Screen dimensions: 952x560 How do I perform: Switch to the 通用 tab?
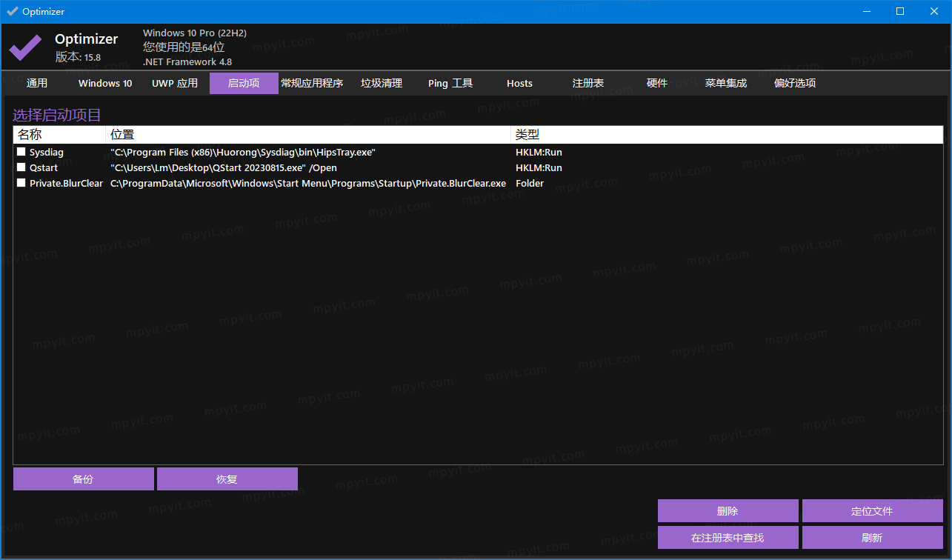pyautogui.click(x=37, y=83)
